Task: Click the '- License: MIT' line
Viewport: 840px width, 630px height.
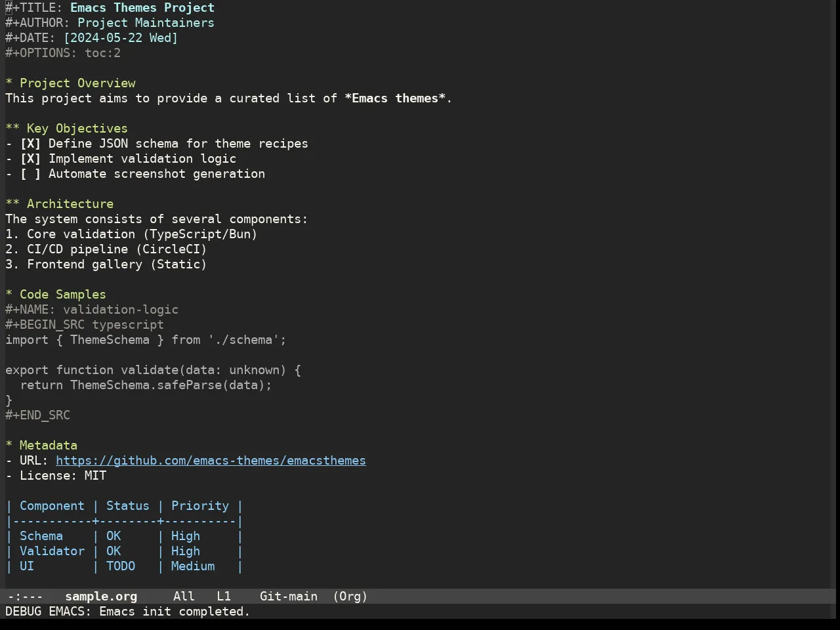Action: [56, 476]
